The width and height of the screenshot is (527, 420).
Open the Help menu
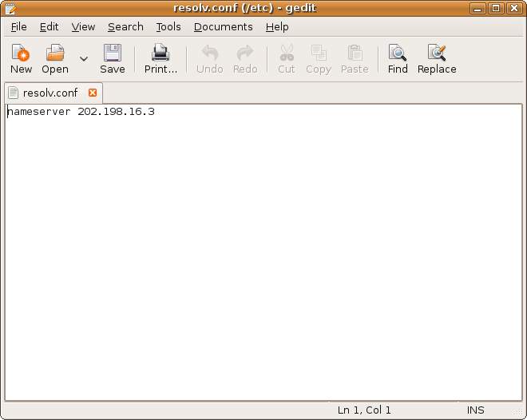coord(277,27)
